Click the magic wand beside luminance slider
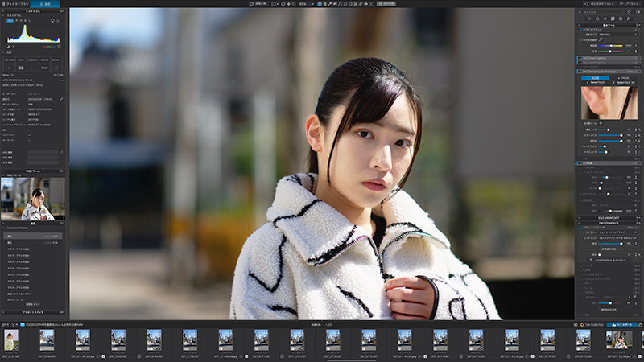Viewport: 644px width, 362px height. (x=639, y=130)
